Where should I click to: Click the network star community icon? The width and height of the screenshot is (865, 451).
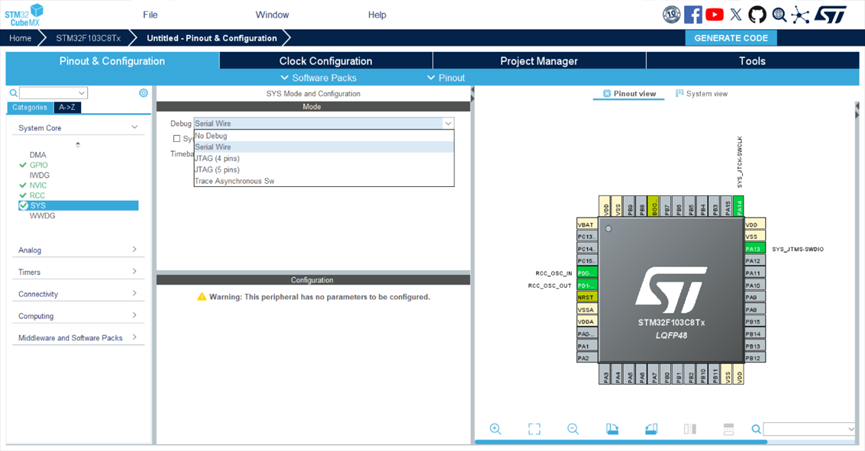[x=800, y=14]
